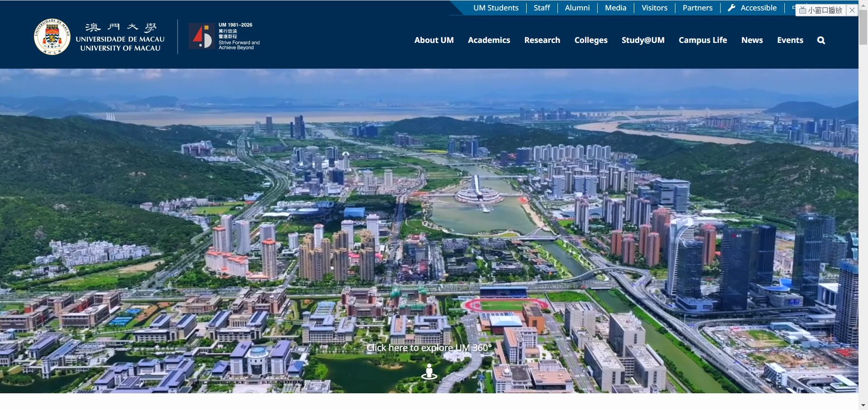The height and width of the screenshot is (410, 868).
Task: Click the UM Students link
Action: point(495,8)
